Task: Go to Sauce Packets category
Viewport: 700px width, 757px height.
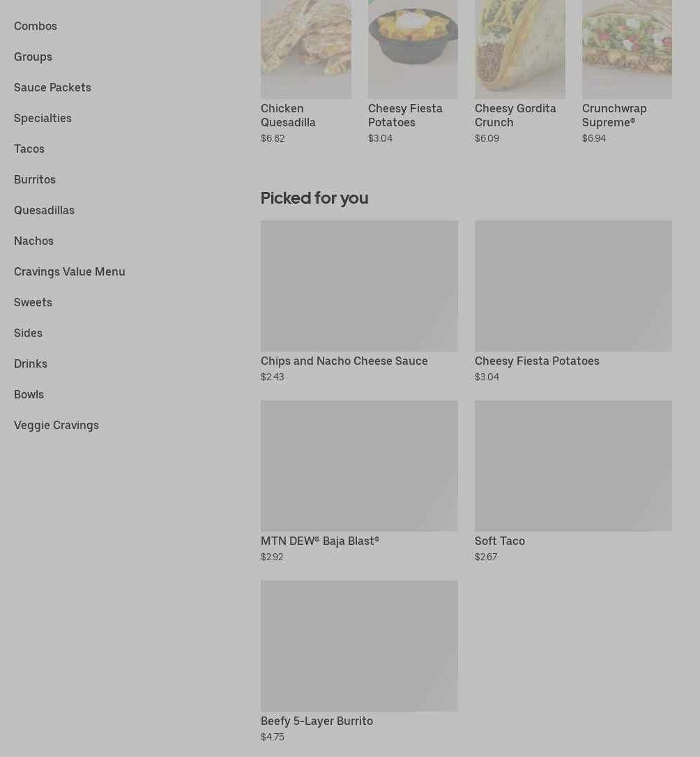Action: pyautogui.click(x=52, y=87)
